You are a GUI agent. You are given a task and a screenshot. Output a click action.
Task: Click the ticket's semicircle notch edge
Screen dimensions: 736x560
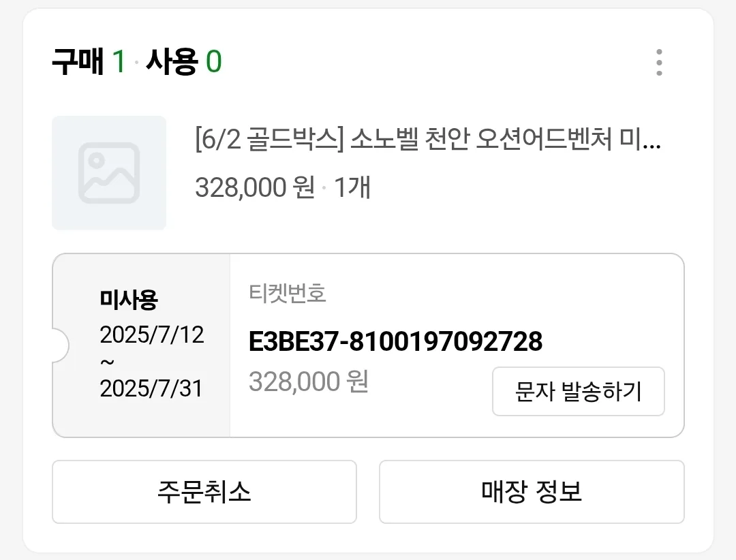(x=61, y=345)
